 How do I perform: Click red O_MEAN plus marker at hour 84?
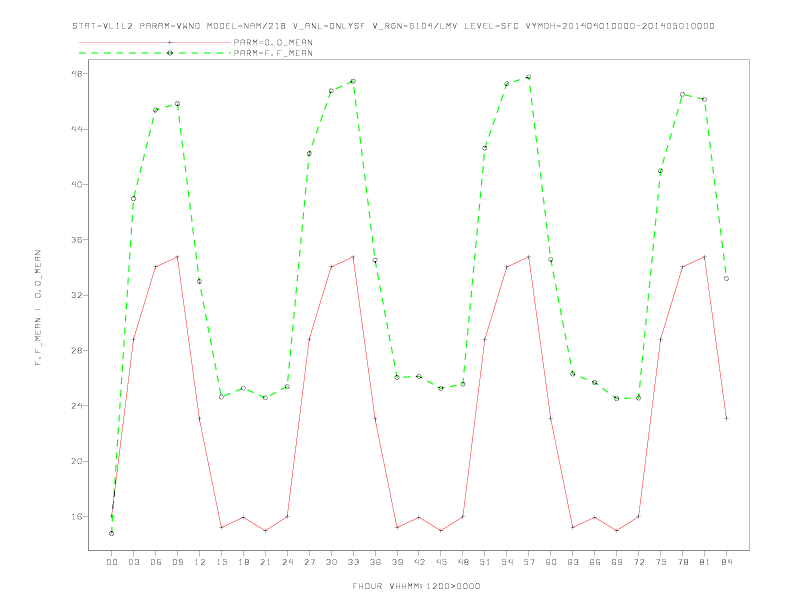tap(726, 419)
